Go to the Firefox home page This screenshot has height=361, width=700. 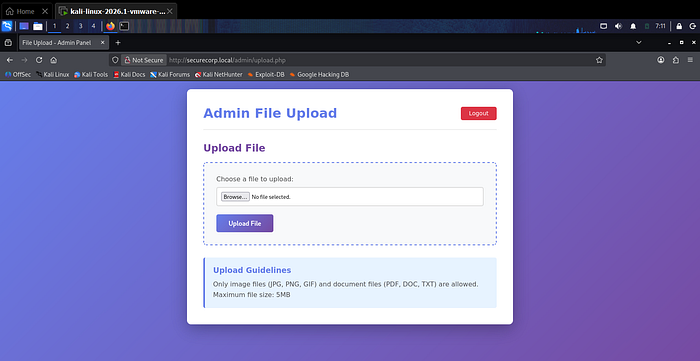pos(54,60)
